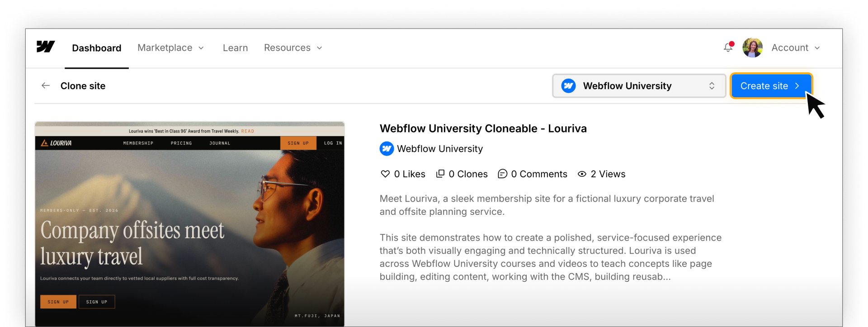Open the Louriva site preview thumbnail

tap(189, 224)
